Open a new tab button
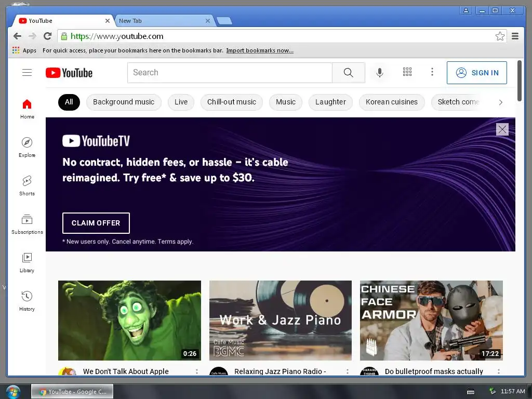 pos(224,21)
